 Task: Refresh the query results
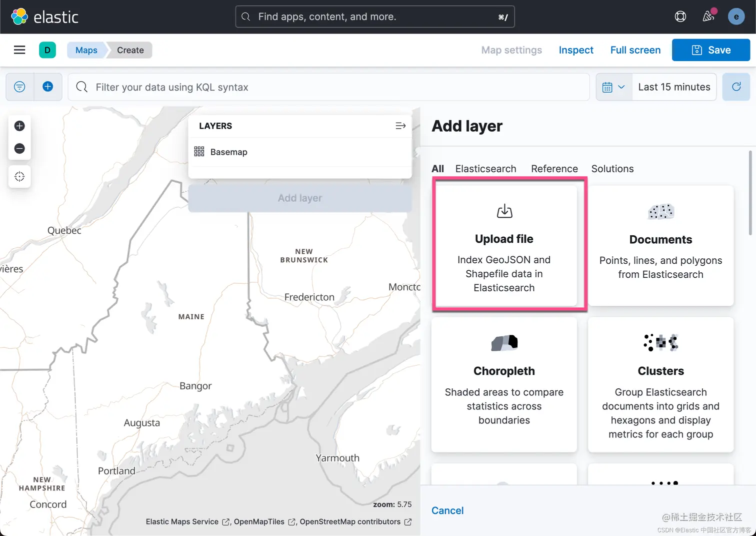tap(736, 87)
